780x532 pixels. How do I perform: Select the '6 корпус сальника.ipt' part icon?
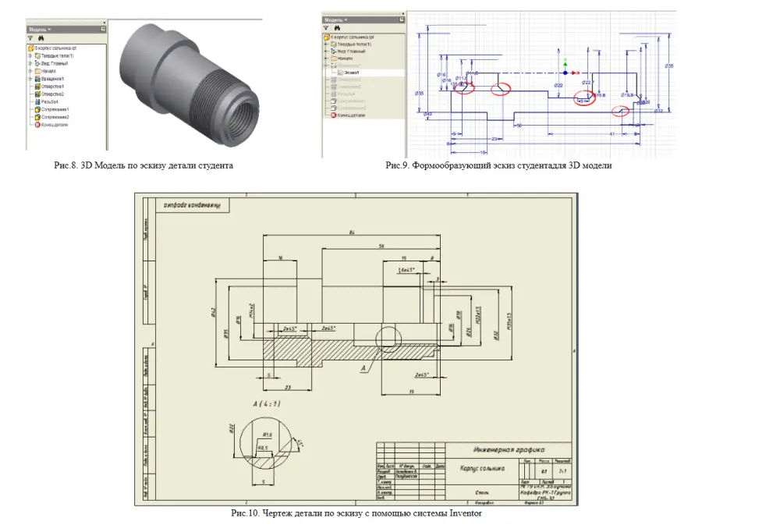click(327, 37)
